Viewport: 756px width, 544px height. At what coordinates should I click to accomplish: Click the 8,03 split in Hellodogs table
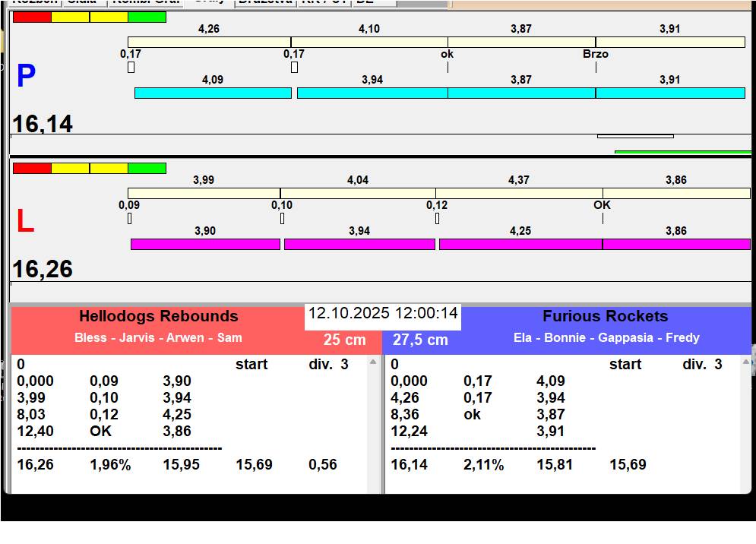click(x=31, y=415)
